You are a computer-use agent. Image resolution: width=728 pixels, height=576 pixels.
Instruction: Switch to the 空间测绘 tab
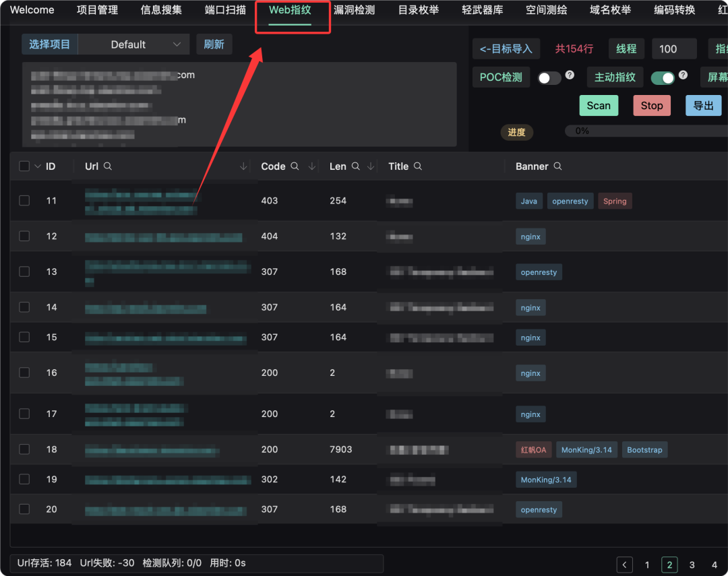coord(547,9)
